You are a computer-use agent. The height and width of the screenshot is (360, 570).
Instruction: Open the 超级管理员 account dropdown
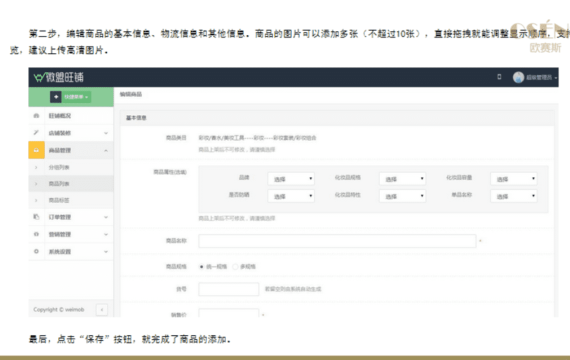click(x=542, y=77)
